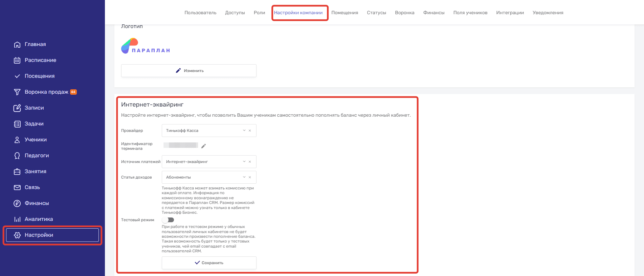The height and width of the screenshot is (276, 644).
Task: Click the Ученики person icon
Action: coord(17,140)
